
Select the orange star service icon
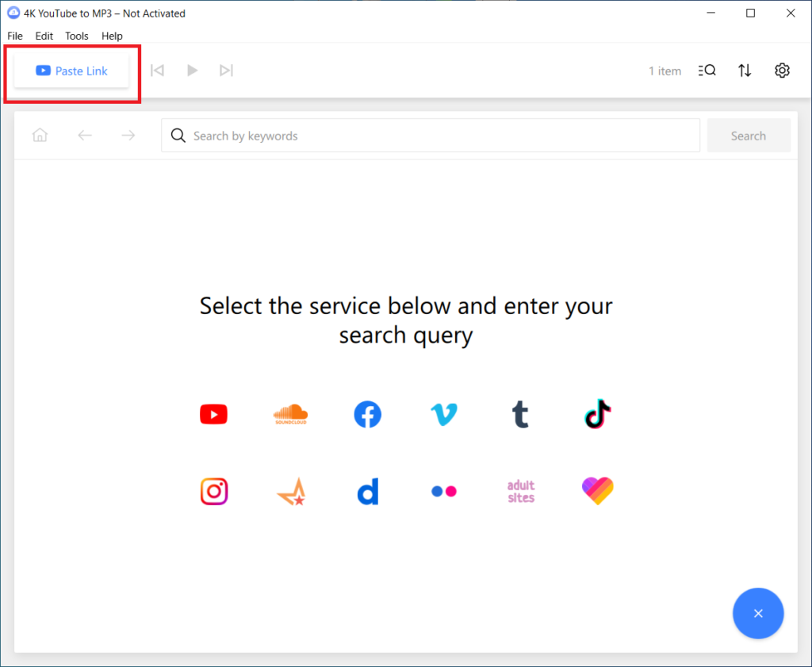click(292, 492)
